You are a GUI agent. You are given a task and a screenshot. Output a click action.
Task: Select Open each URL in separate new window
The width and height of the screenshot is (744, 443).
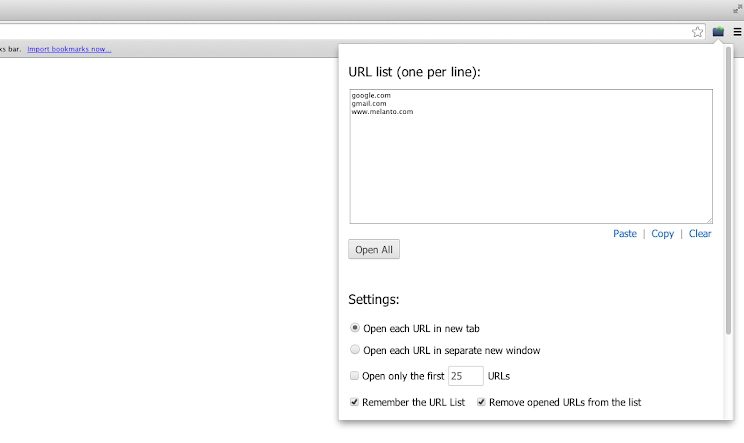354,350
